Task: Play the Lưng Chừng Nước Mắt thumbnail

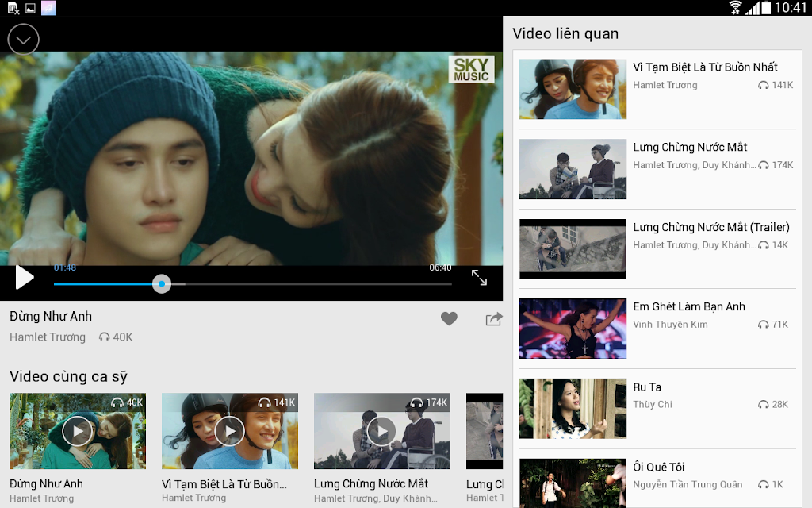Action: [382, 431]
